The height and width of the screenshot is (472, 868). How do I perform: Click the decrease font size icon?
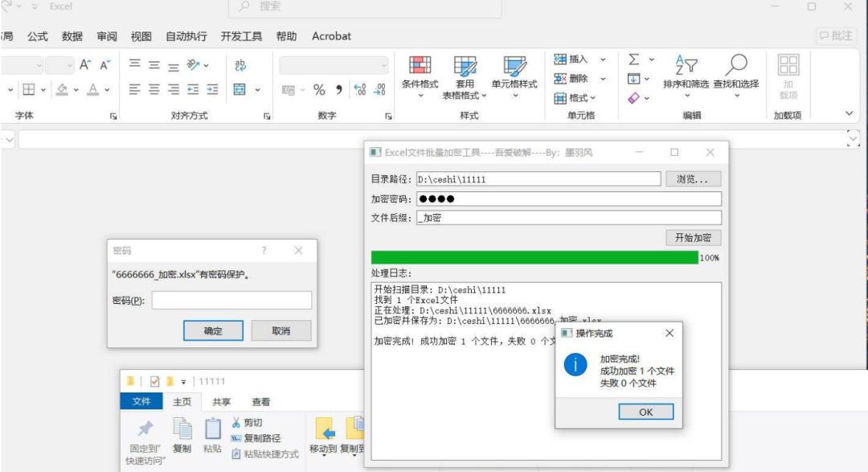coord(104,65)
